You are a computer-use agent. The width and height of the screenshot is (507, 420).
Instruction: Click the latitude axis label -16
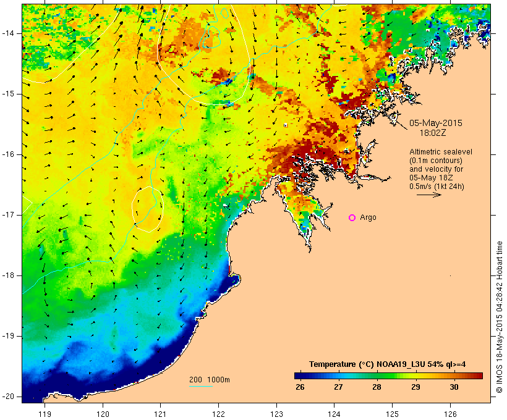tap(8, 154)
